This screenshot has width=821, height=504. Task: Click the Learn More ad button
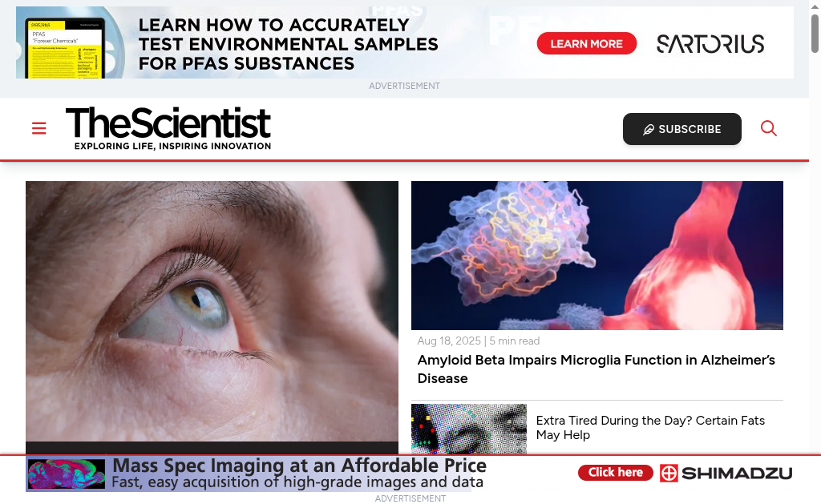tap(586, 43)
